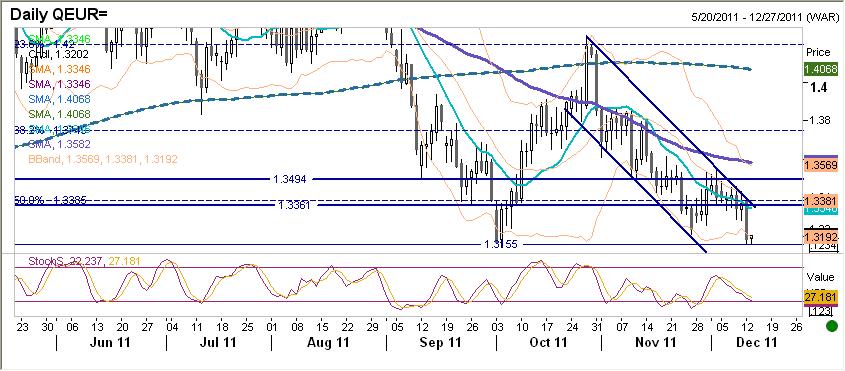Click the '1.38' price axis label

tap(821, 121)
